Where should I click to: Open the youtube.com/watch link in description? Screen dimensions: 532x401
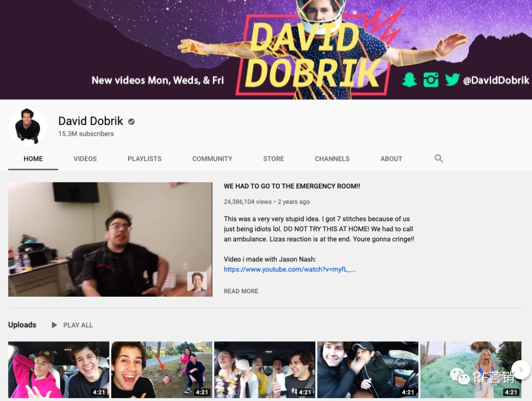290,270
